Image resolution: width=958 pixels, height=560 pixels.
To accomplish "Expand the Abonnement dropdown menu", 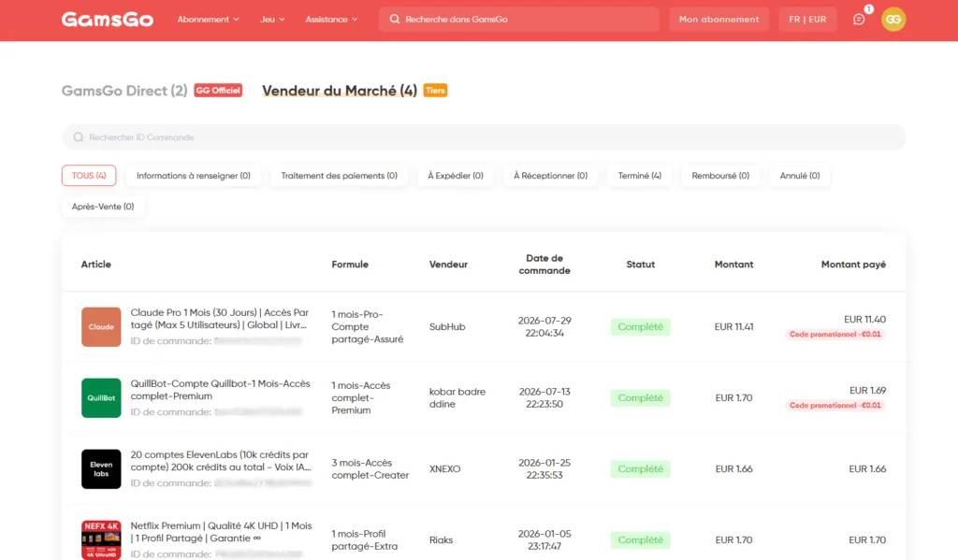I will point(208,20).
